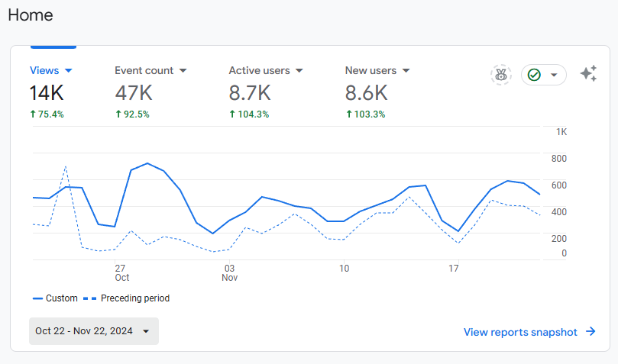Click the 200 y-axis label
618x364 pixels.
click(559, 238)
